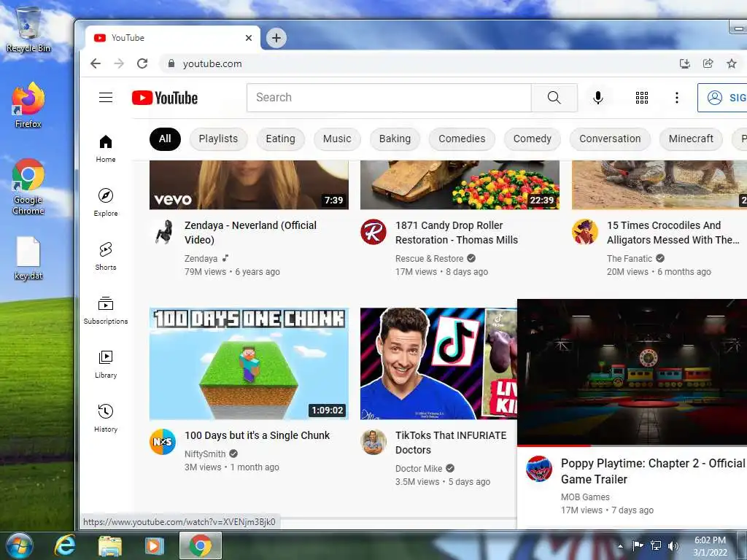This screenshot has width=747, height=560.
Task: Go to Home in the sidebar
Action: (106, 149)
